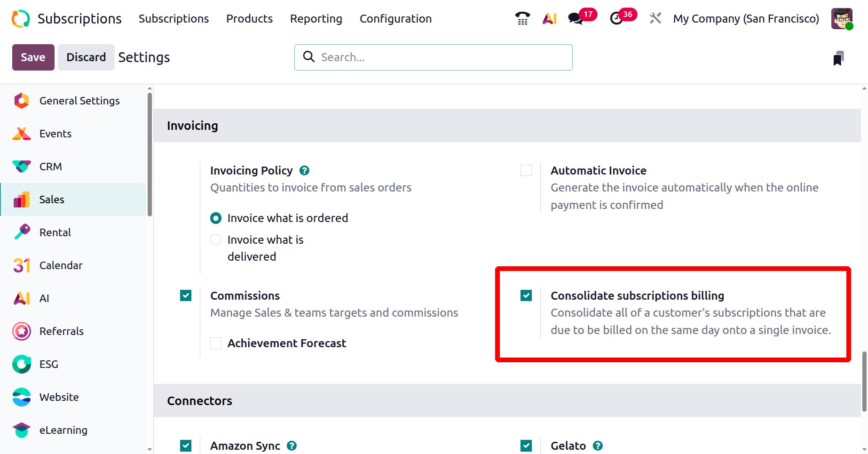Uncheck Consolidate subscriptions billing
This screenshot has height=454, width=868.
click(x=526, y=295)
